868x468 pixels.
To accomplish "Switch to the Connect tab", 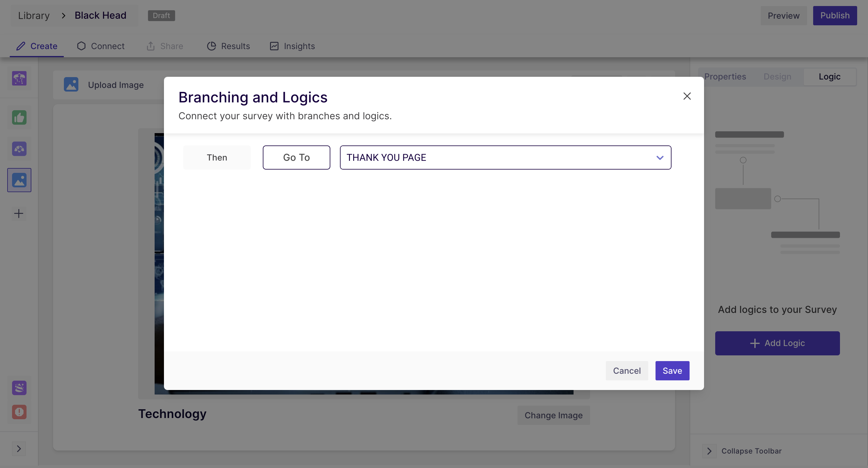I will click(101, 46).
